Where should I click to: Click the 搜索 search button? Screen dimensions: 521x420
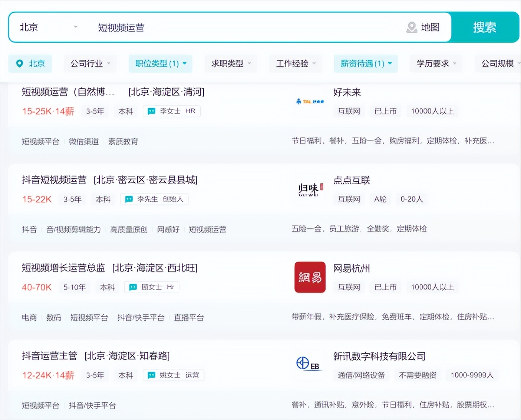485,27
